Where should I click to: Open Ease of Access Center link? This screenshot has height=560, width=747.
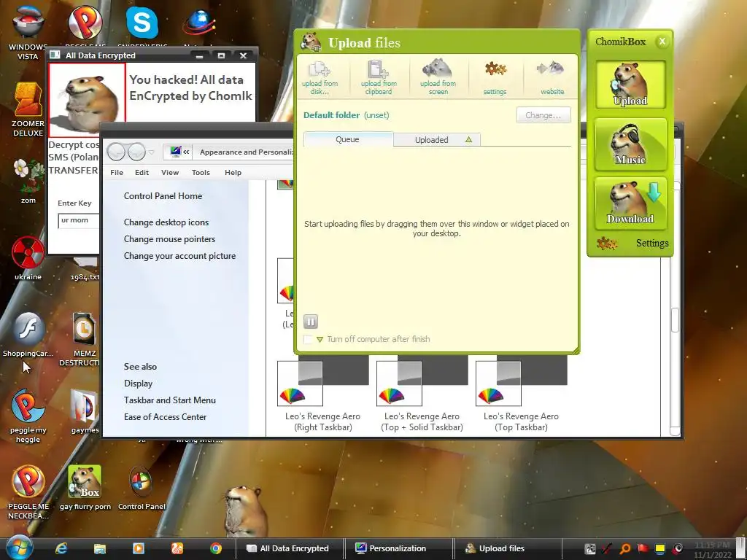[165, 416]
